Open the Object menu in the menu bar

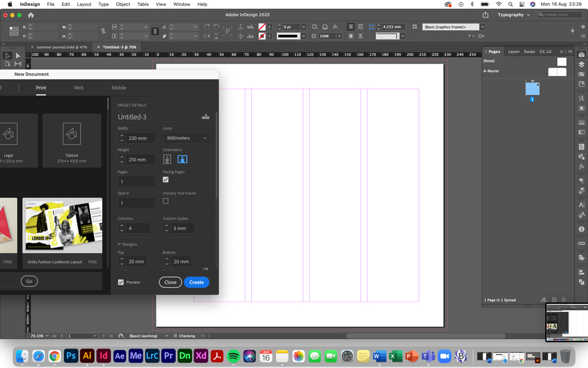point(122,4)
